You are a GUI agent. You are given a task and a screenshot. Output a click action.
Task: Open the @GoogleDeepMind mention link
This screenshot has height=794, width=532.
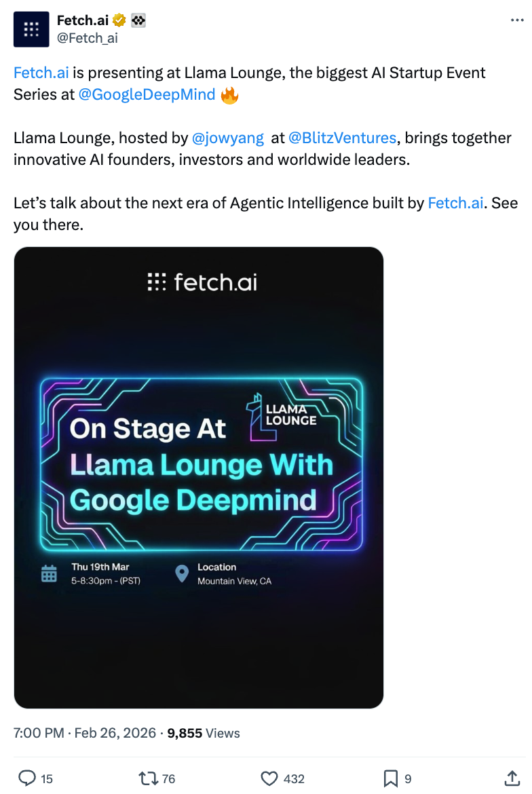pyautogui.click(x=147, y=94)
